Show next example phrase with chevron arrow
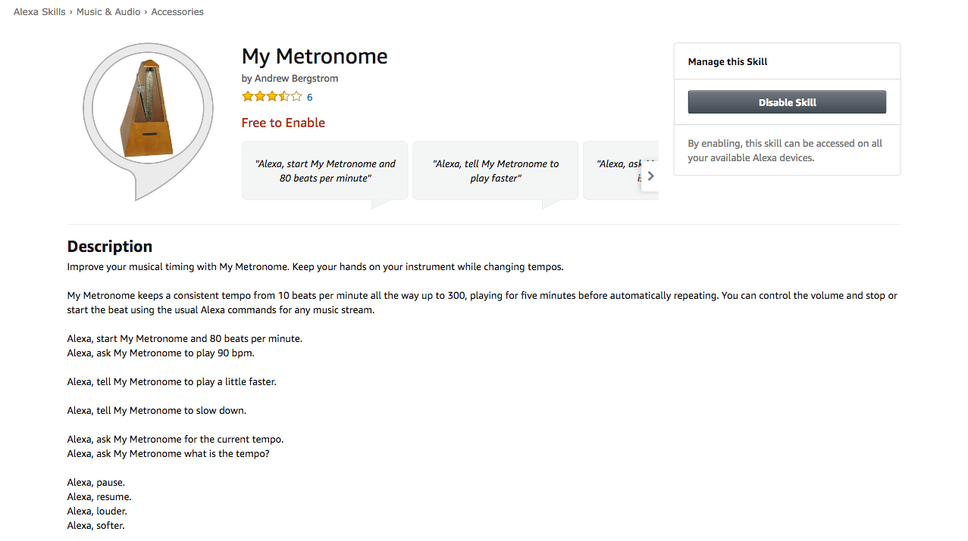 point(650,176)
